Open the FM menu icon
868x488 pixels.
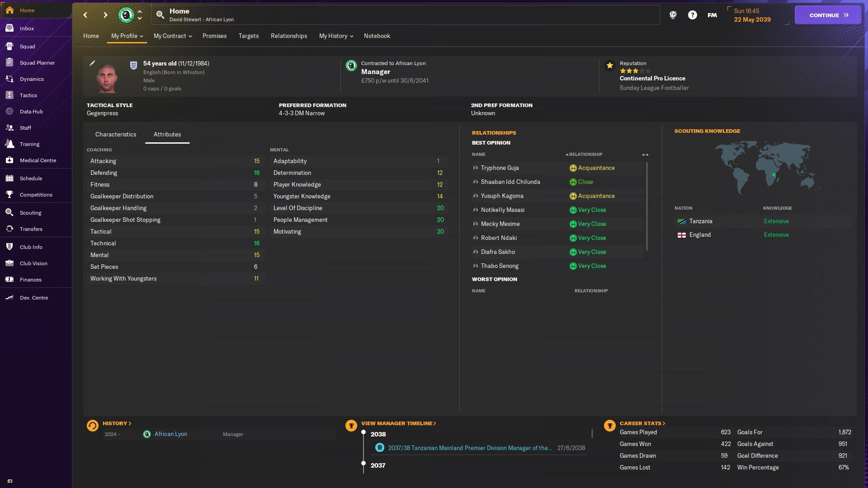[712, 15]
